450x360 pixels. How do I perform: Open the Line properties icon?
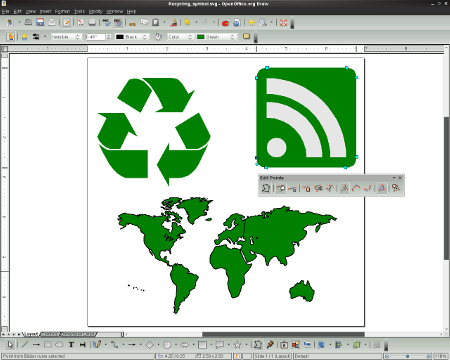[24, 37]
